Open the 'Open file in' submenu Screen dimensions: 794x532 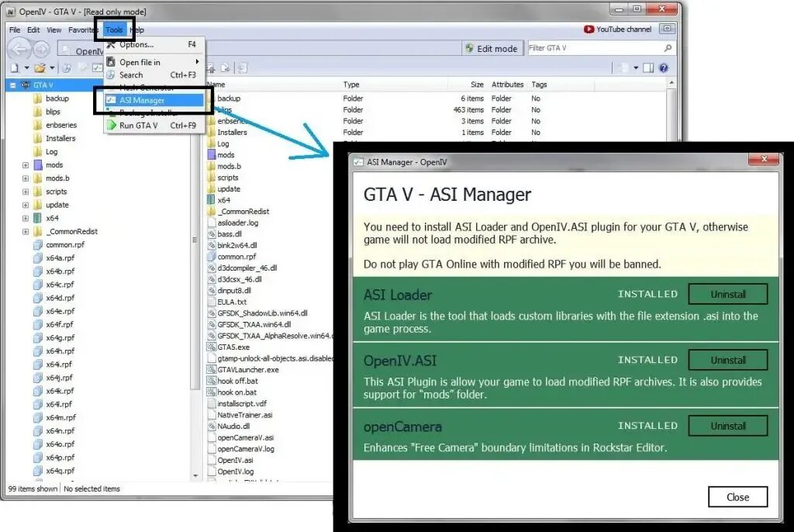point(154,62)
